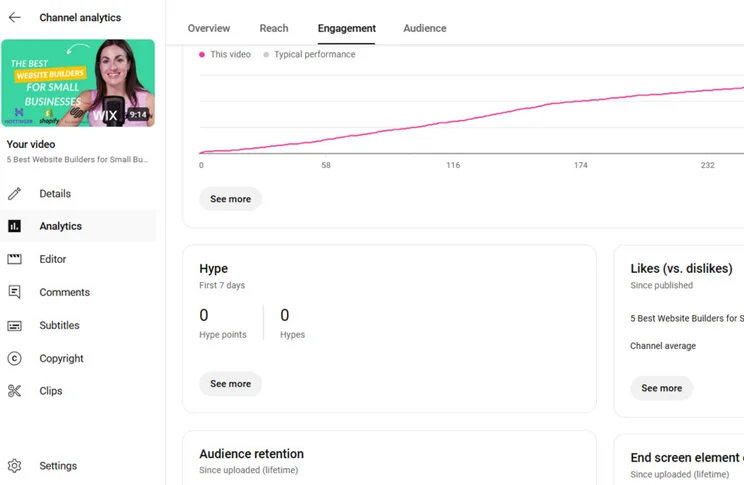
Task: Click the First 7 days label
Action: (x=222, y=285)
